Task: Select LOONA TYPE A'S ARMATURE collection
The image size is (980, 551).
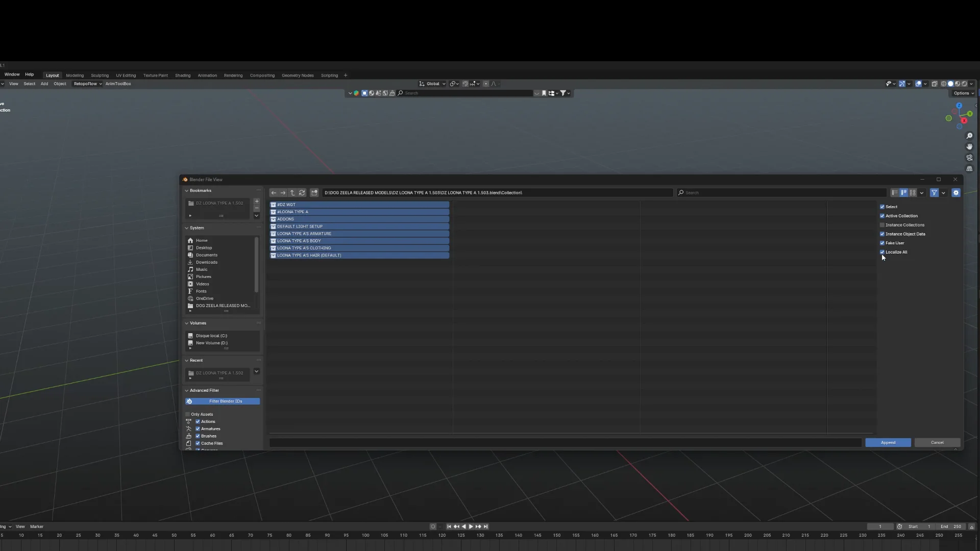Action: (359, 234)
